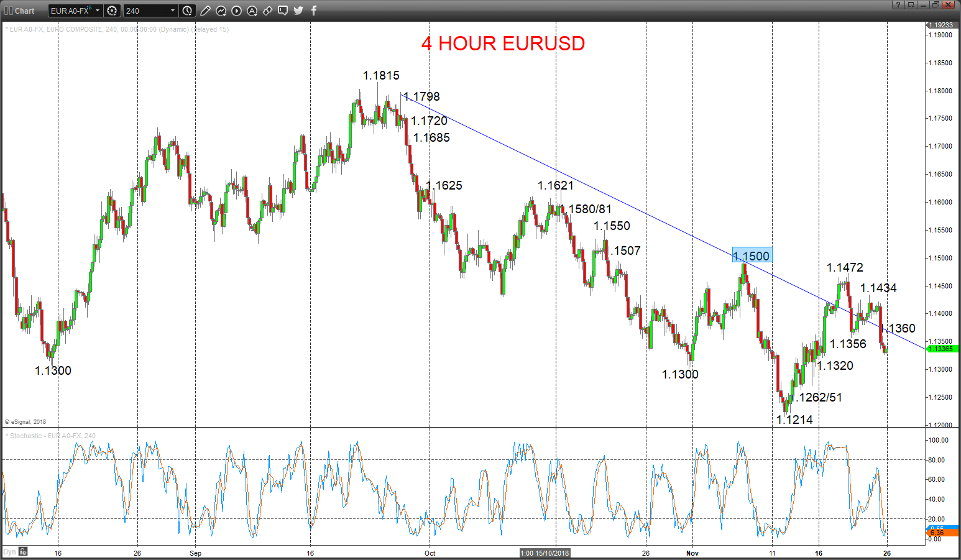Click the Chart window grip icon

(9, 11)
